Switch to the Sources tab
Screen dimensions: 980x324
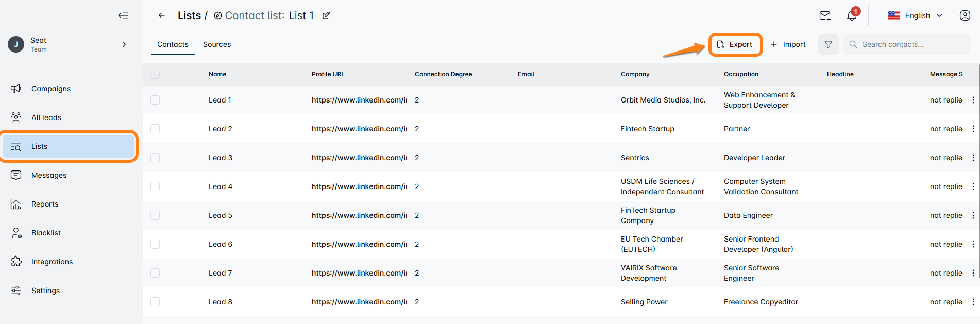[217, 44]
